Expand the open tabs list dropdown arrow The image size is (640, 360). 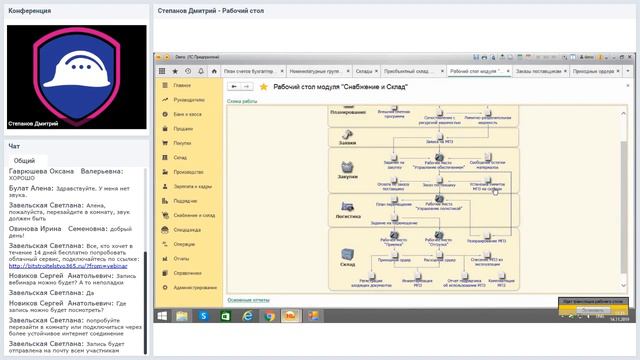tap(628, 71)
